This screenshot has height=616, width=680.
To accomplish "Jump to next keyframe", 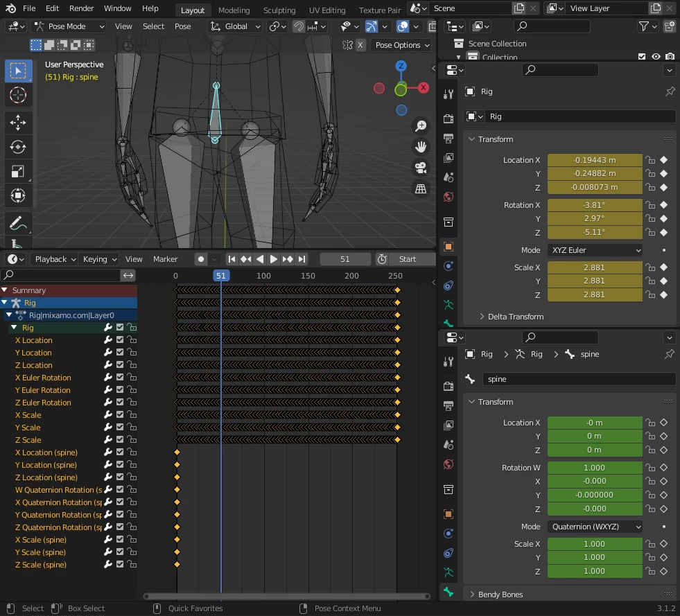I will (288, 259).
